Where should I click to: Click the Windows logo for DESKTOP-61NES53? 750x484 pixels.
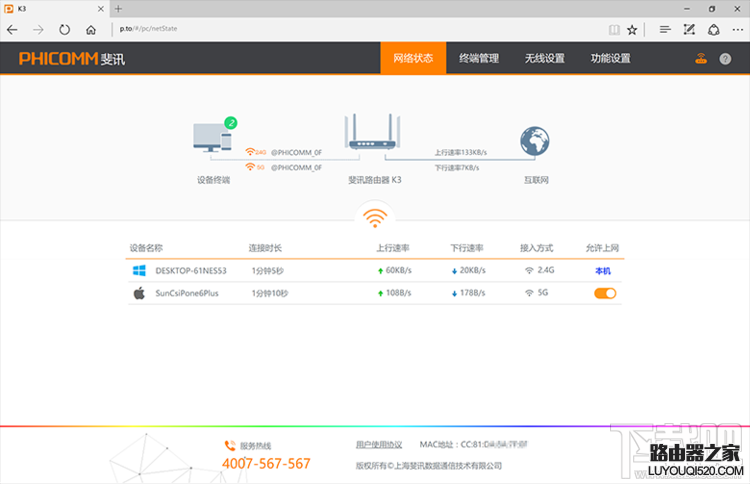pos(139,270)
